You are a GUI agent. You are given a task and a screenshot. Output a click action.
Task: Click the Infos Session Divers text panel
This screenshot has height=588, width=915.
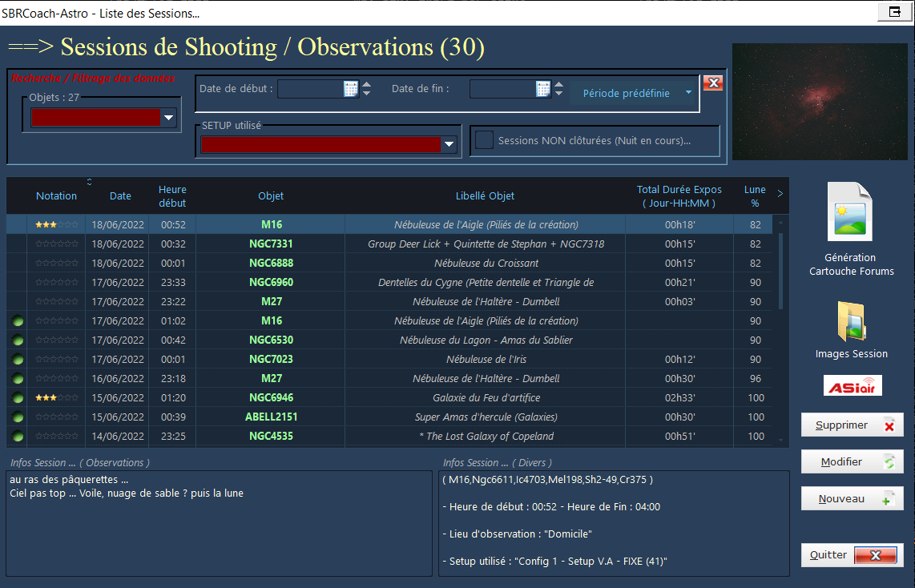point(614,523)
